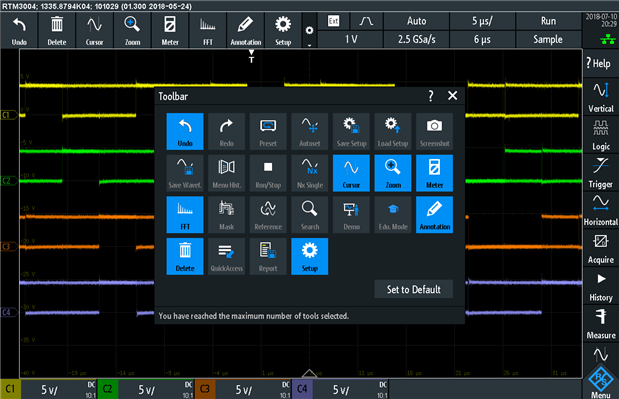619x399 pixels.
Task: Open the Measure side menu
Action: pyautogui.click(x=600, y=323)
